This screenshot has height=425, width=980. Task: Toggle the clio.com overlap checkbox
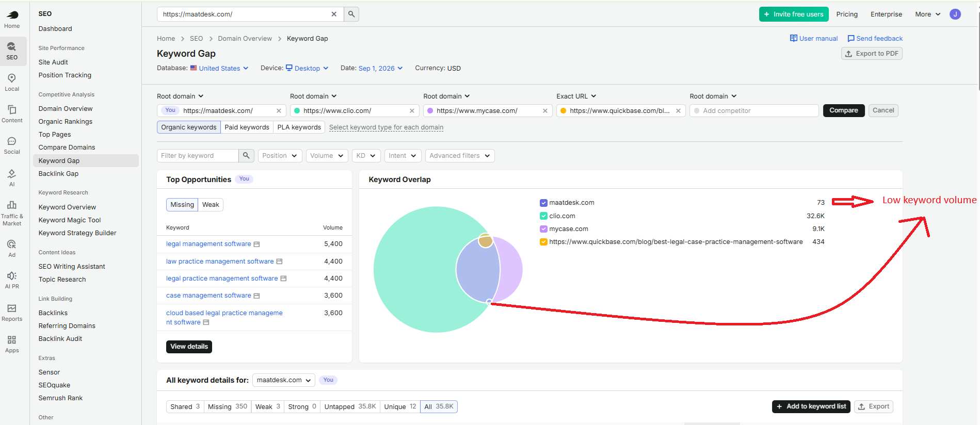coord(543,216)
